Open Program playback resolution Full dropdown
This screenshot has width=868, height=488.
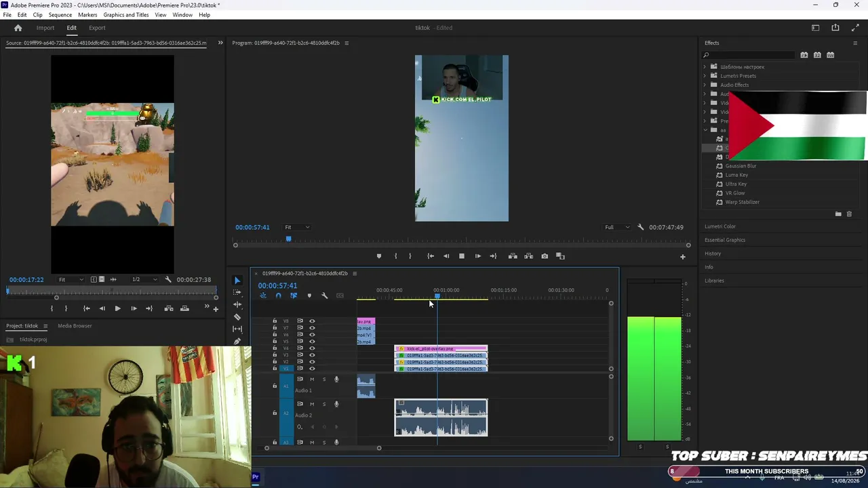pyautogui.click(x=617, y=227)
